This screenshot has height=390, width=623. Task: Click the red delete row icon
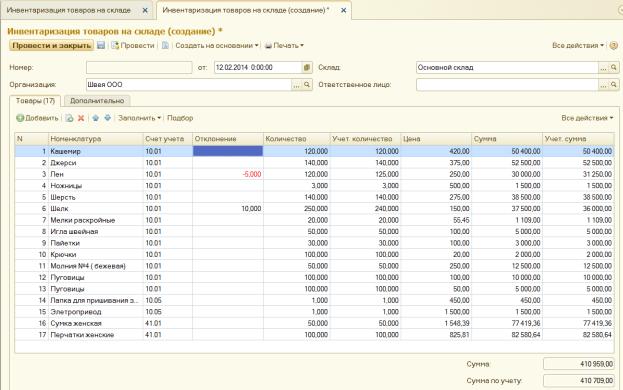[x=81, y=118]
